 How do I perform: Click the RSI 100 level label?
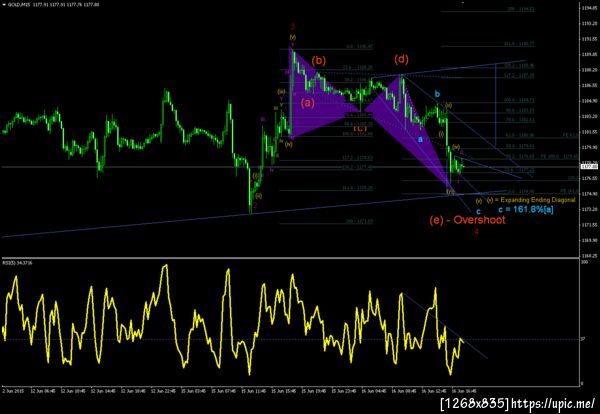click(x=584, y=262)
